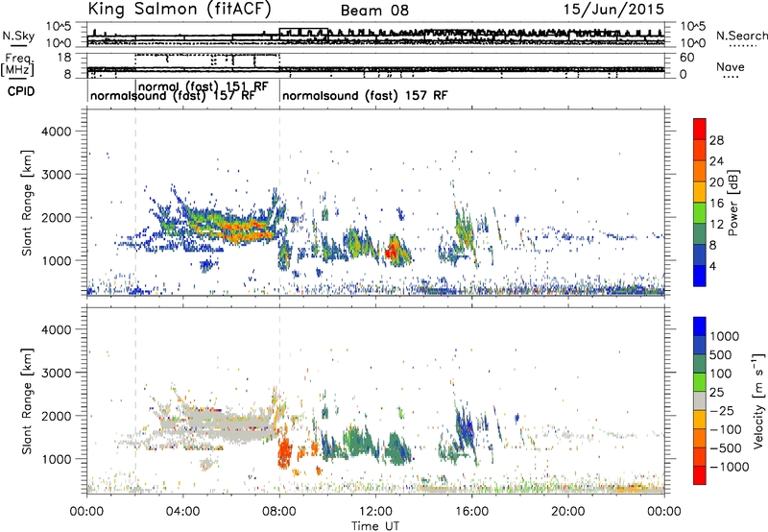
Task: Click the "04:00" time axis tick label
Action: click(x=182, y=512)
